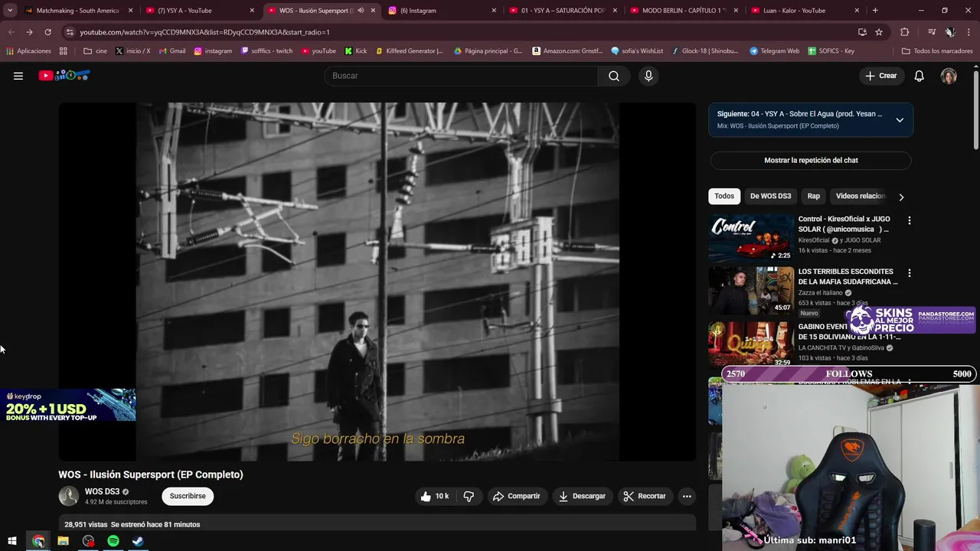Mute the WOS Ilusión Supersport tab
This screenshot has height=551, width=980.
361,11
